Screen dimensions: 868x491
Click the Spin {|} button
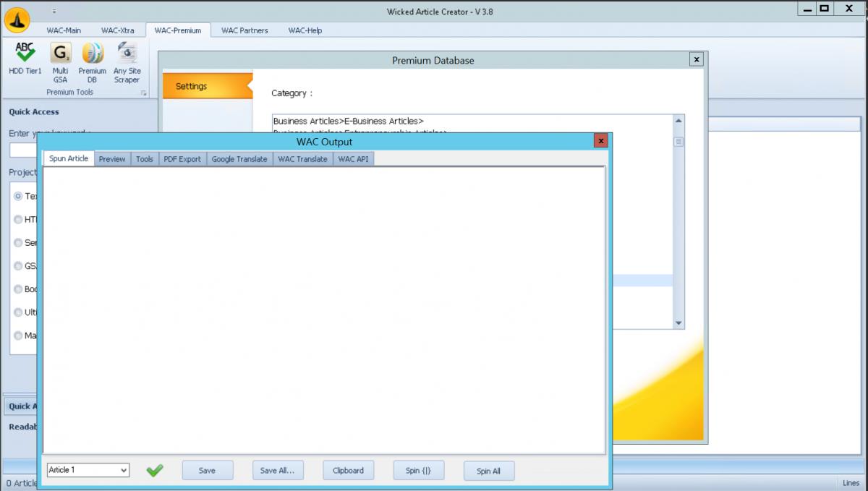[x=418, y=471]
